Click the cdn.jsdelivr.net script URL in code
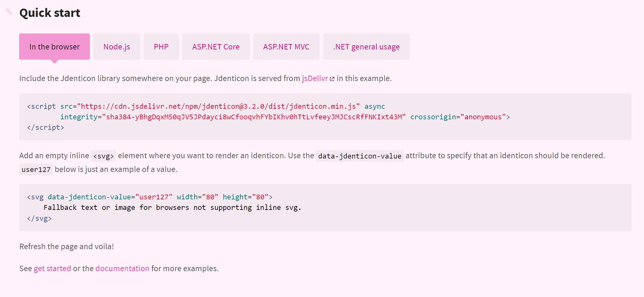The width and height of the screenshot is (644, 297). click(x=218, y=107)
